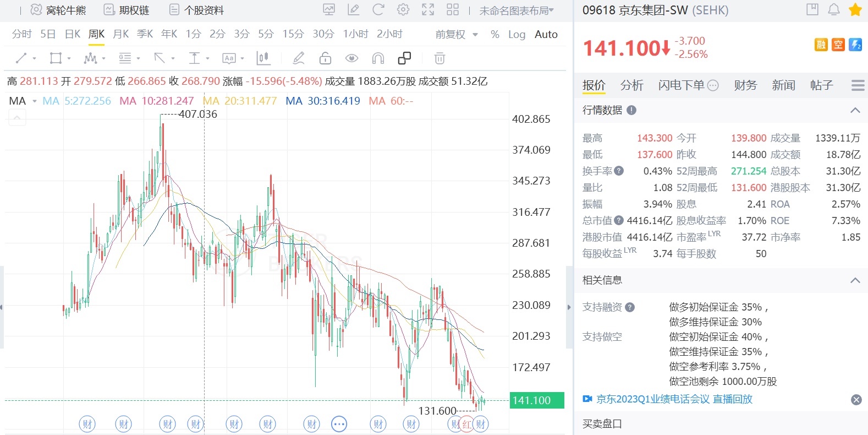The width and height of the screenshot is (868, 435).
Task: Open the 前复权 adjustment dropdown
Action: pyautogui.click(x=456, y=34)
